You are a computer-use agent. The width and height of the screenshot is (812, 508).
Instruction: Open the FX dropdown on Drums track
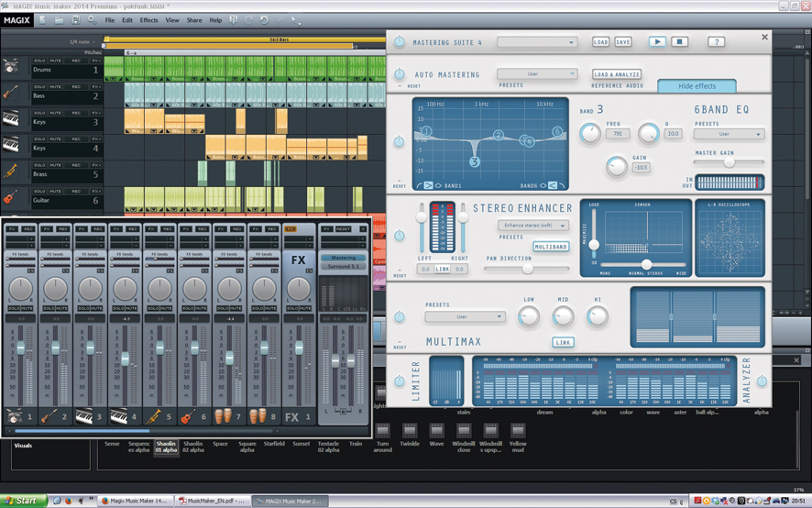tap(96, 61)
